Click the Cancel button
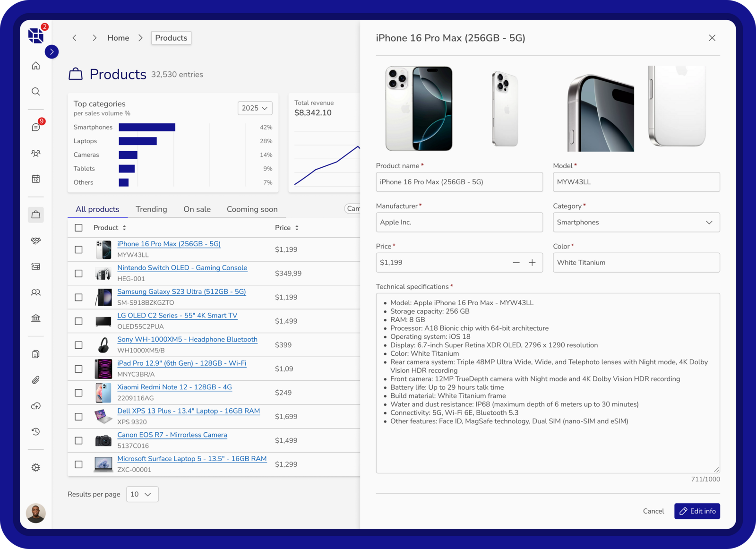Viewport: 756px width, 549px height. [653, 511]
